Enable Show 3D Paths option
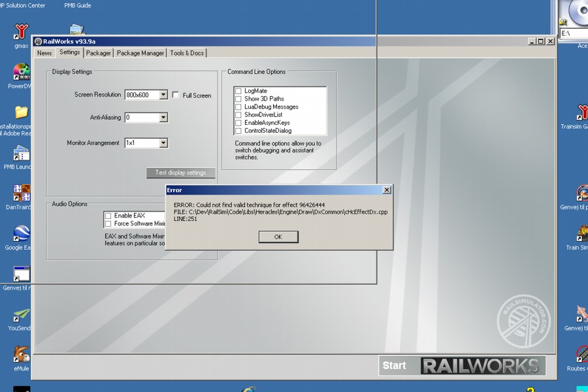This screenshot has width=588, height=392. click(x=238, y=99)
